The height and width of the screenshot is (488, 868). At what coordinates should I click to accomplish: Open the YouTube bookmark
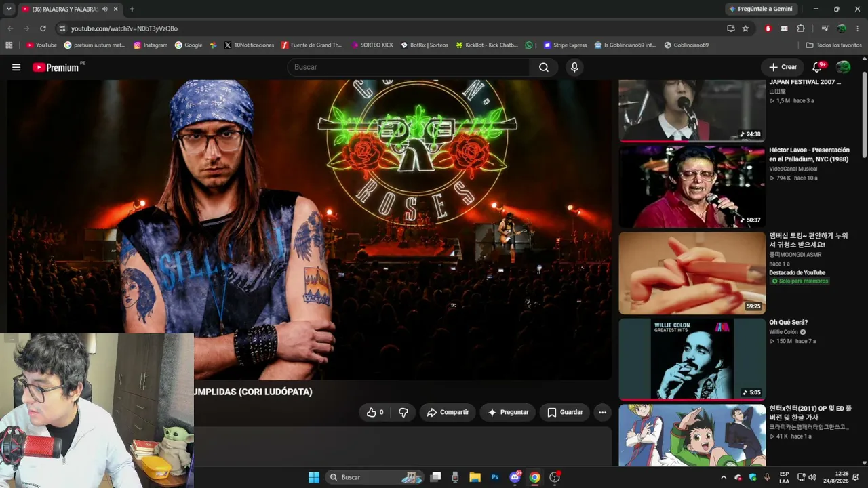tap(41, 45)
